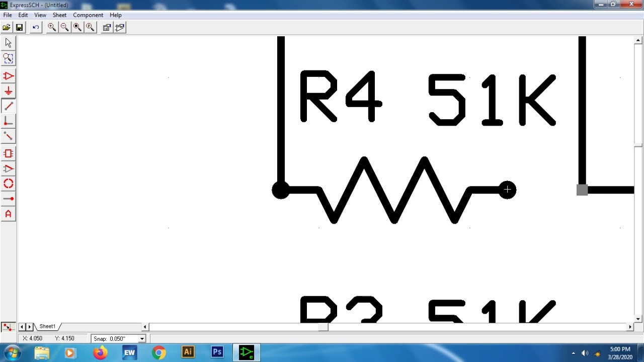Choose the place ground symbol tool
644x362 pixels.
click(x=8, y=91)
